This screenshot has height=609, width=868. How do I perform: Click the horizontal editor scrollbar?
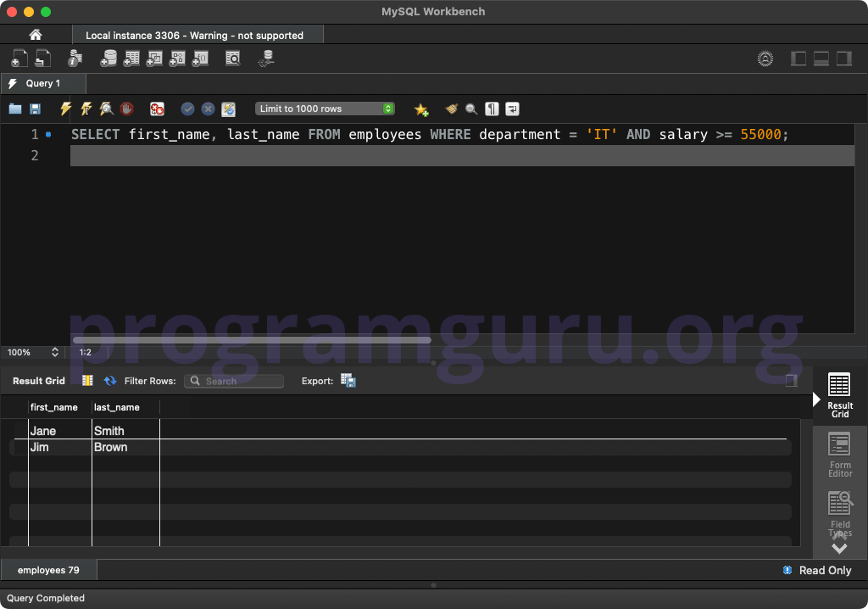click(x=252, y=339)
